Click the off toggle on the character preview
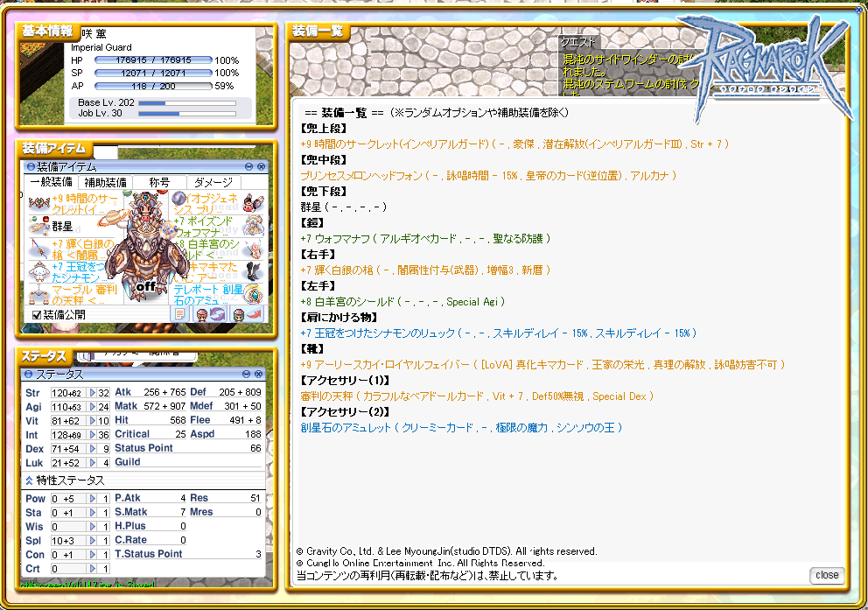The width and height of the screenshot is (868, 610). 146,286
